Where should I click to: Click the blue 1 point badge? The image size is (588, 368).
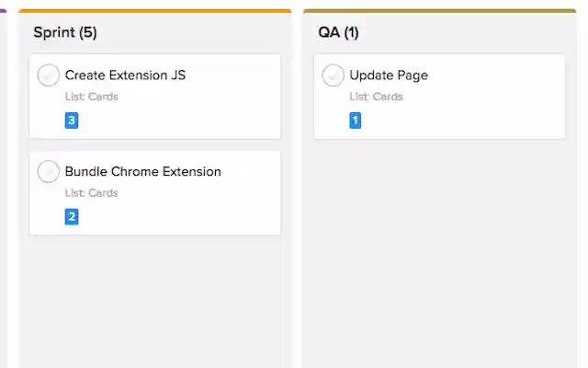[356, 121]
